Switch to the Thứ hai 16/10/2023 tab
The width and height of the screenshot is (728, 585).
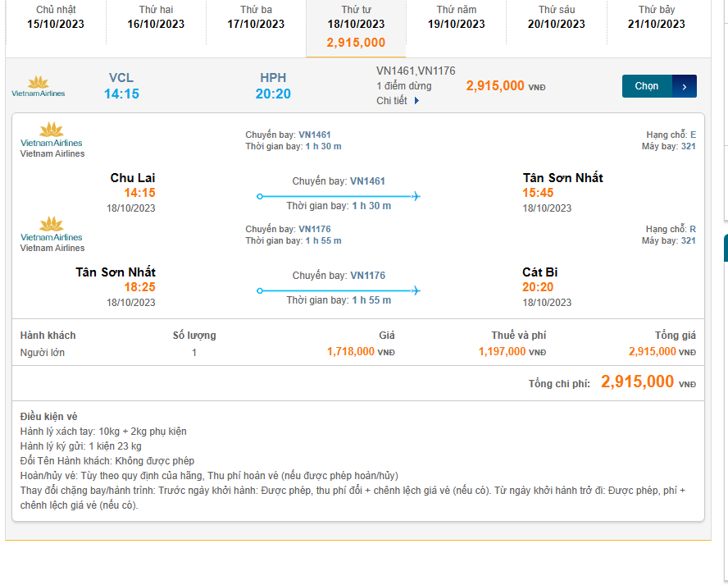(x=156, y=17)
